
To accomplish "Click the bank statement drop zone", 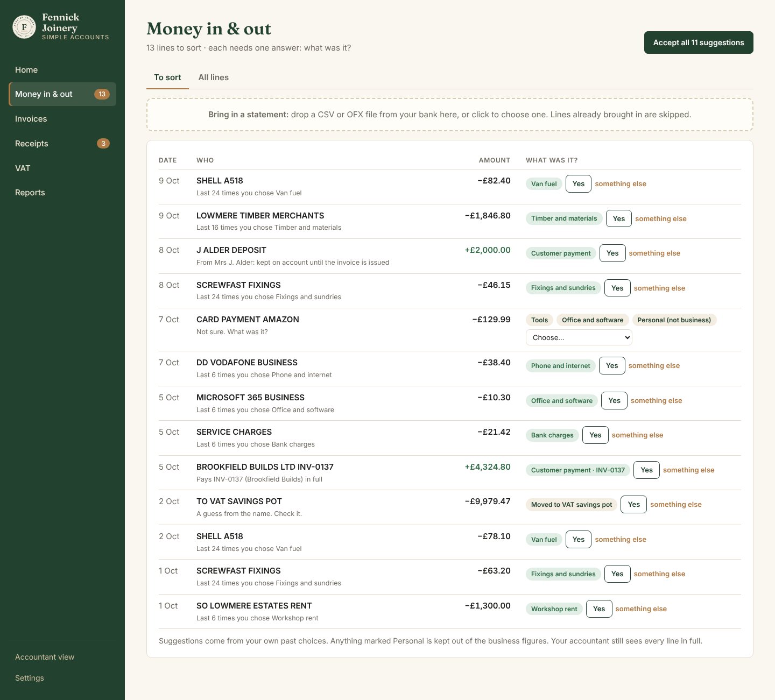I will 450,115.
